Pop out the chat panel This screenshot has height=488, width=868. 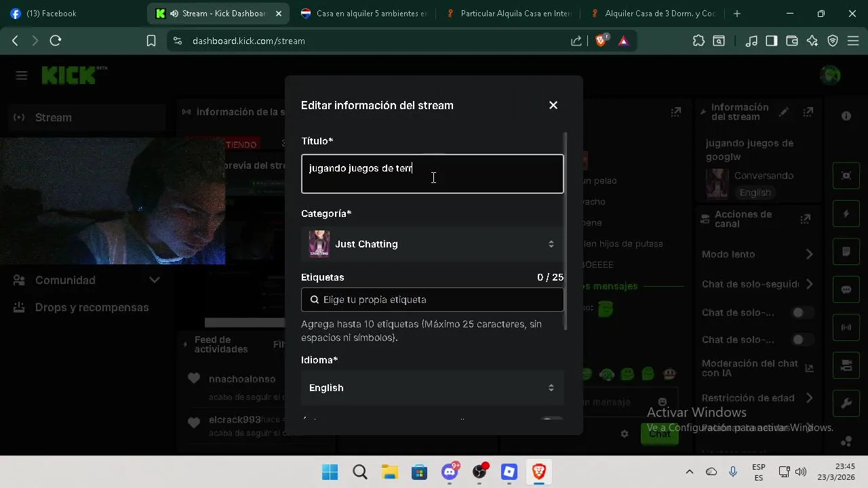tap(676, 112)
